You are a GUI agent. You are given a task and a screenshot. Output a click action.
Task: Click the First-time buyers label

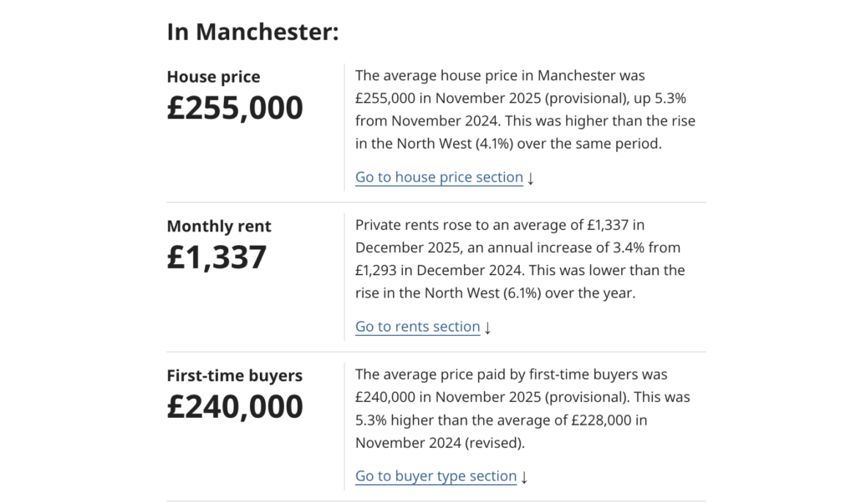click(234, 375)
